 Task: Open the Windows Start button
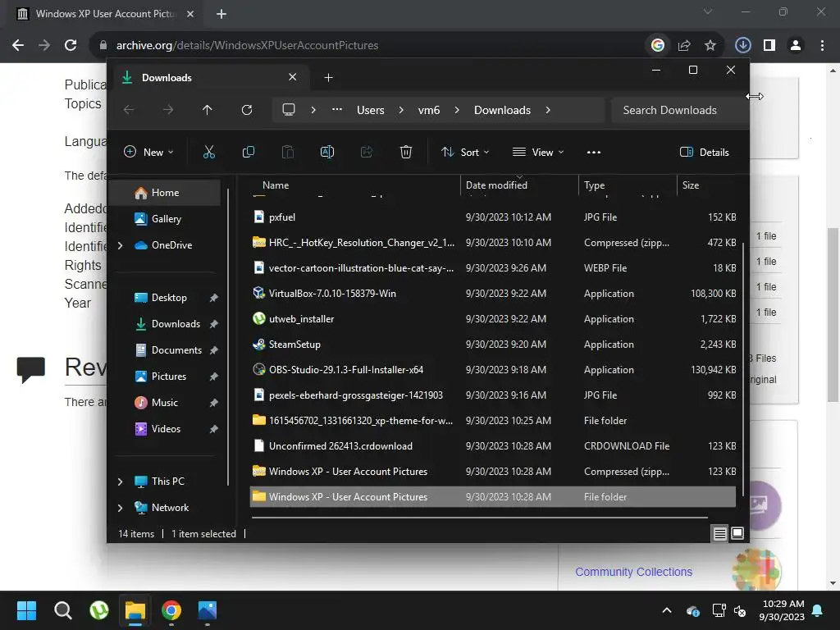(x=26, y=610)
